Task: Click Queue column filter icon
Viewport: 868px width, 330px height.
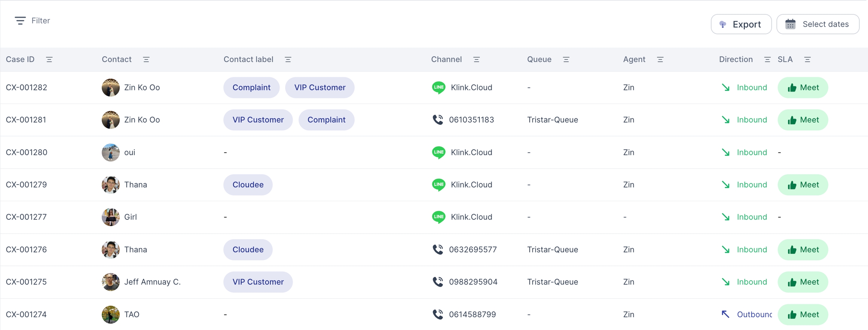Action: coord(566,60)
